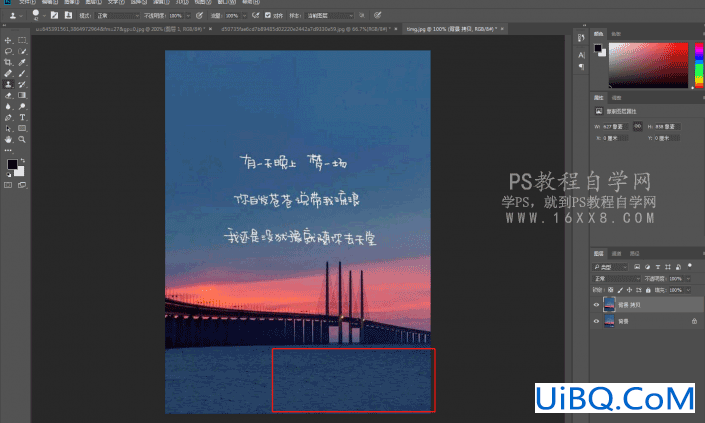
Task: Open the layer Fill dropdown arrow
Action: 688,290
